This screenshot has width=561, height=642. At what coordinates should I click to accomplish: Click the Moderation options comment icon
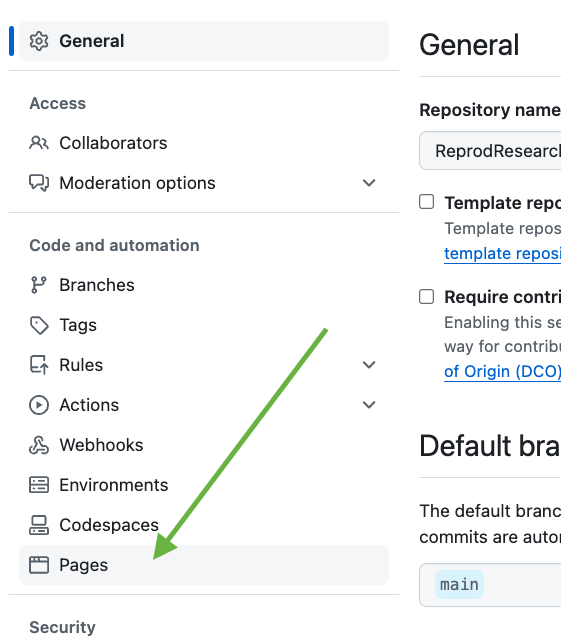pos(39,183)
